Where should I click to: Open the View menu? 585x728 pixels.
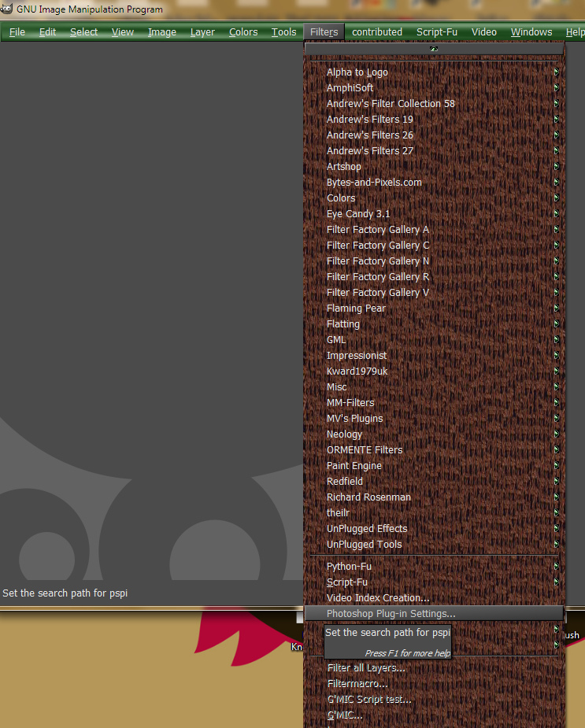pos(122,32)
